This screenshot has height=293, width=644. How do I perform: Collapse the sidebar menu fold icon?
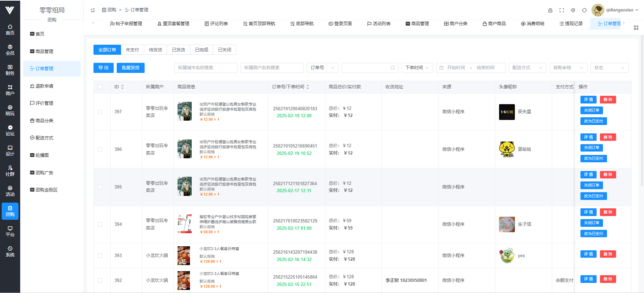click(x=93, y=10)
